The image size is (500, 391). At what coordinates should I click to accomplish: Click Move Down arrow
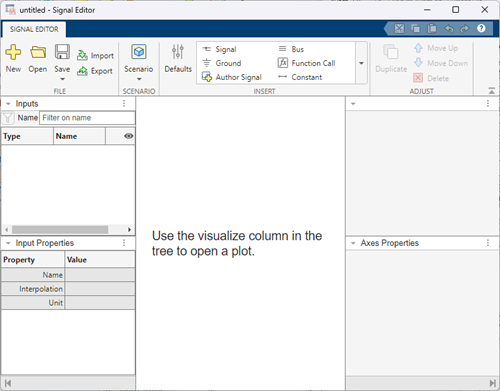point(441,63)
